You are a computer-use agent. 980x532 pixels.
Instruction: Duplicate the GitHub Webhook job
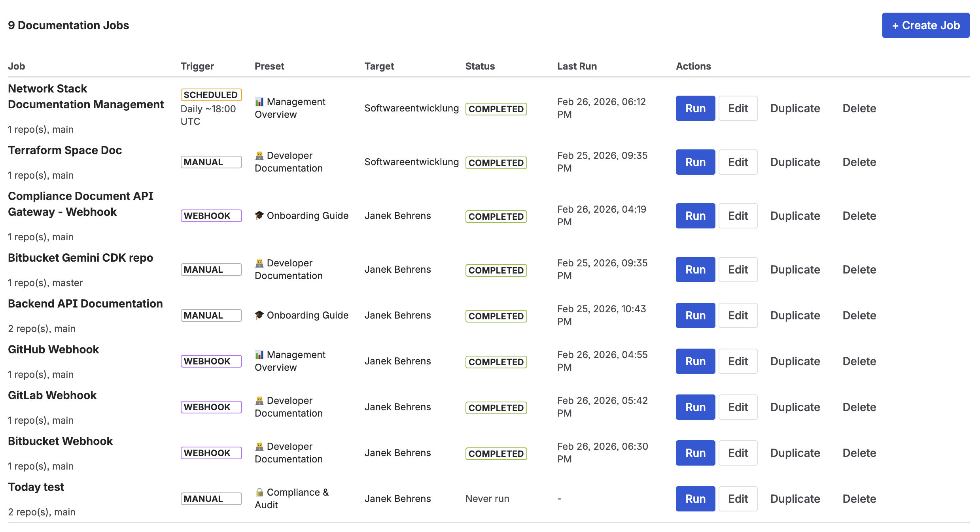point(795,361)
